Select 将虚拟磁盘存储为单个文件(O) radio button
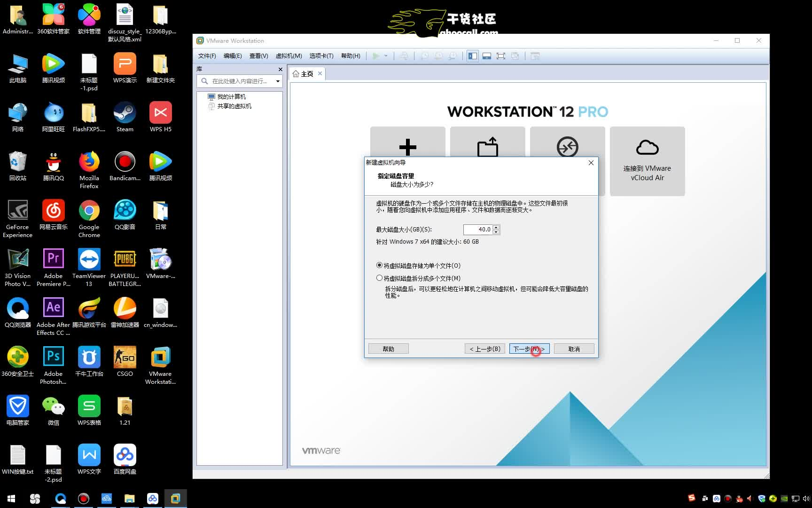Viewport: 812px width, 508px height. pyautogui.click(x=379, y=265)
